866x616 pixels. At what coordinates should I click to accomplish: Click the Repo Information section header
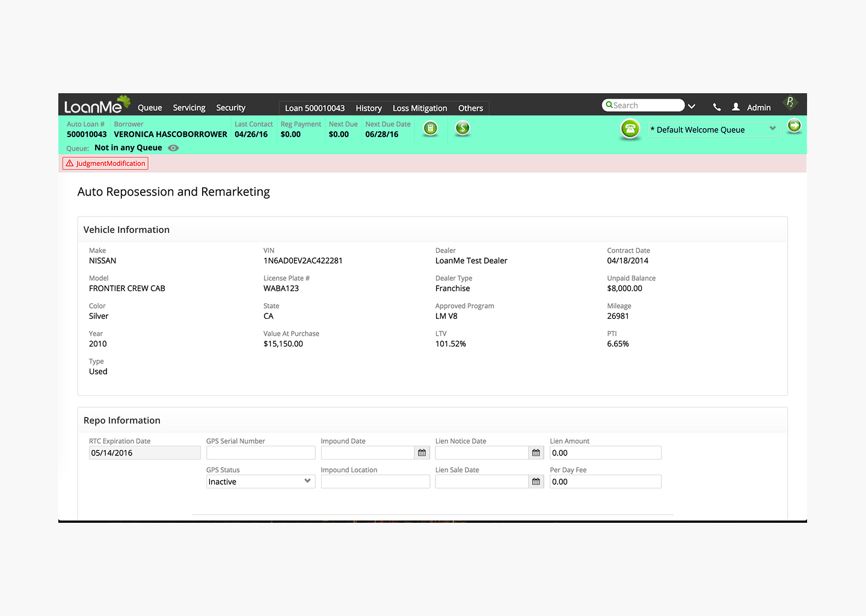[122, 420]
